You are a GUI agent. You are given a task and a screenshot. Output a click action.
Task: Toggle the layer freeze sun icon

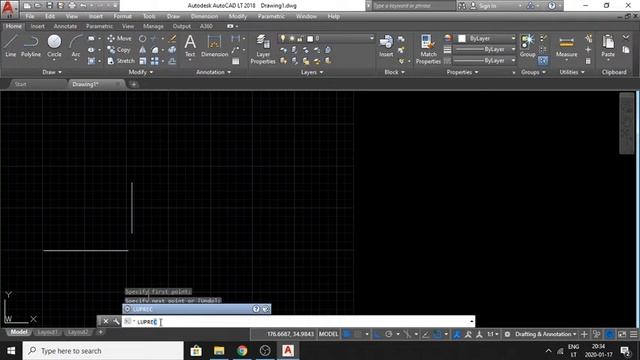point(291,38)
